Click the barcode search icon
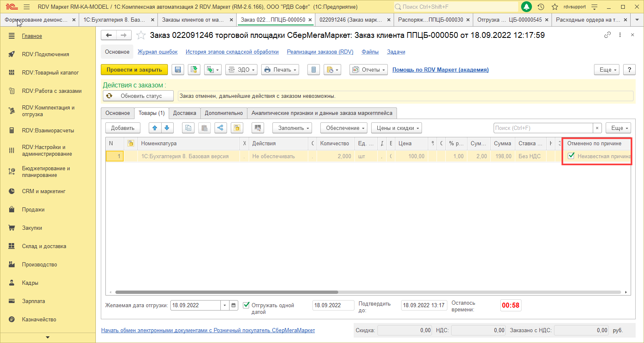 click(x=257, y=128)
